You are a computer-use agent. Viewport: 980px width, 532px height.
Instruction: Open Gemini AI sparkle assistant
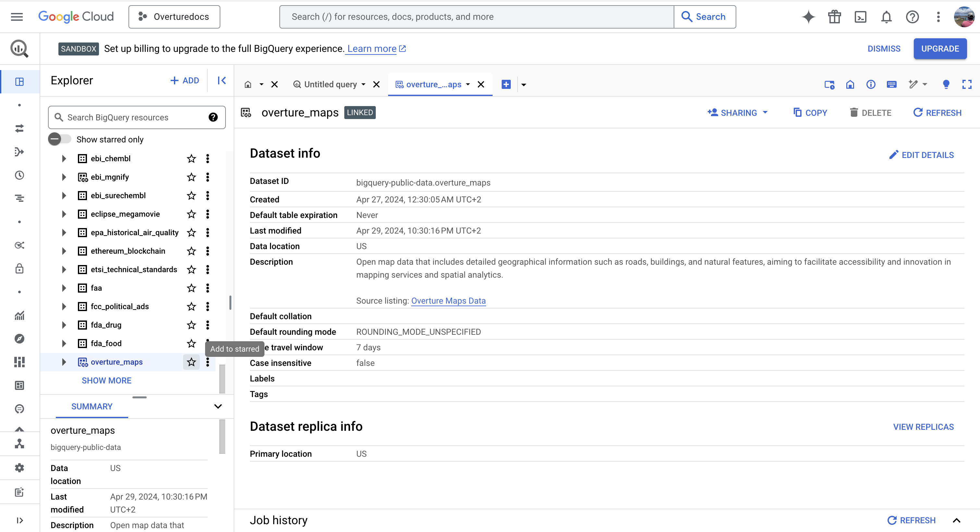808,17
